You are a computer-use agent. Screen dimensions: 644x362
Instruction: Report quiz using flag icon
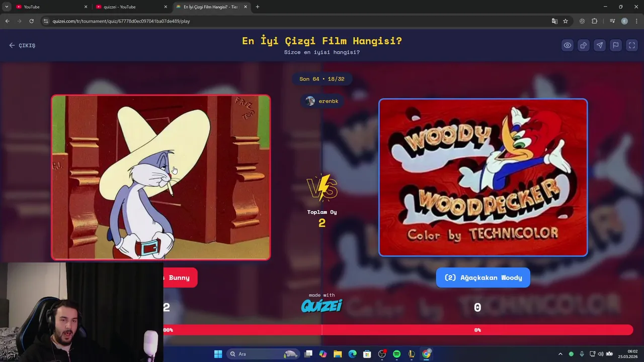pyautogui.click(x=616, y=45)
